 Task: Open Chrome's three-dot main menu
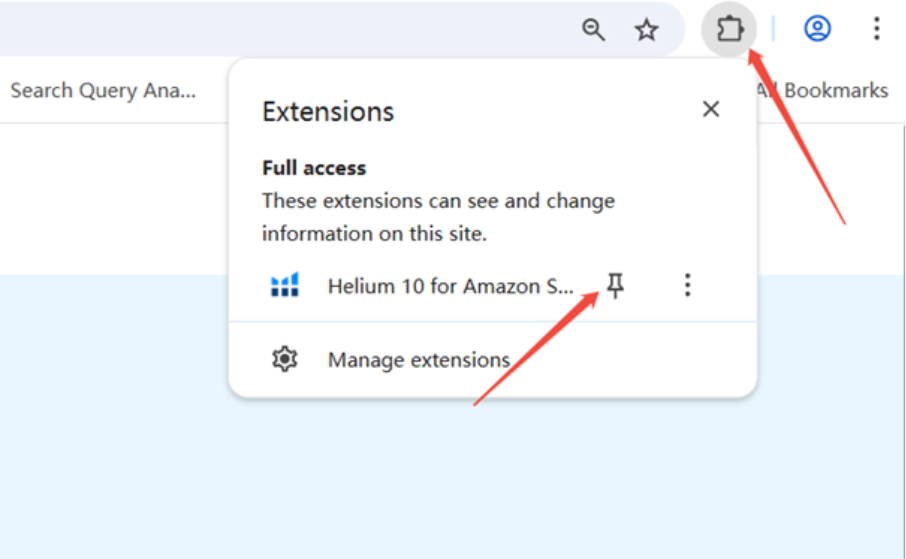(876, 29)
